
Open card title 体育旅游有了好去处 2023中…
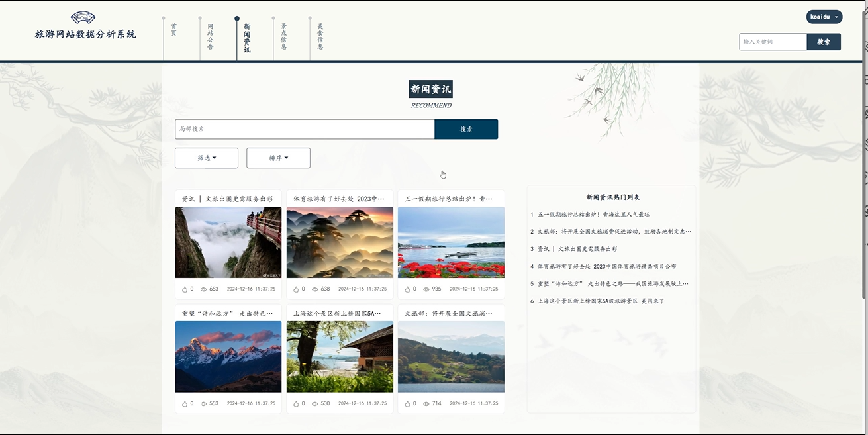[x=339, y=199]
